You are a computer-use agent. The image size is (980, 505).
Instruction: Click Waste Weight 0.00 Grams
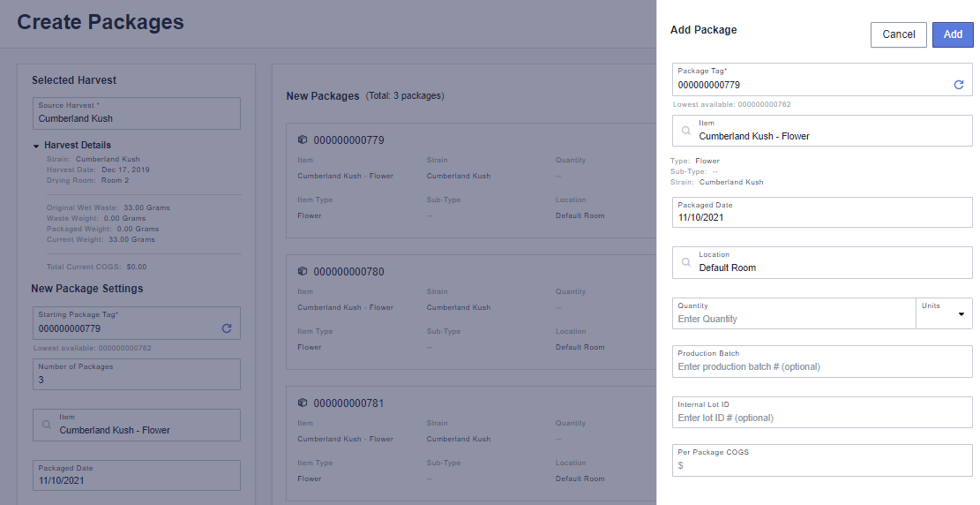point(96,218)
